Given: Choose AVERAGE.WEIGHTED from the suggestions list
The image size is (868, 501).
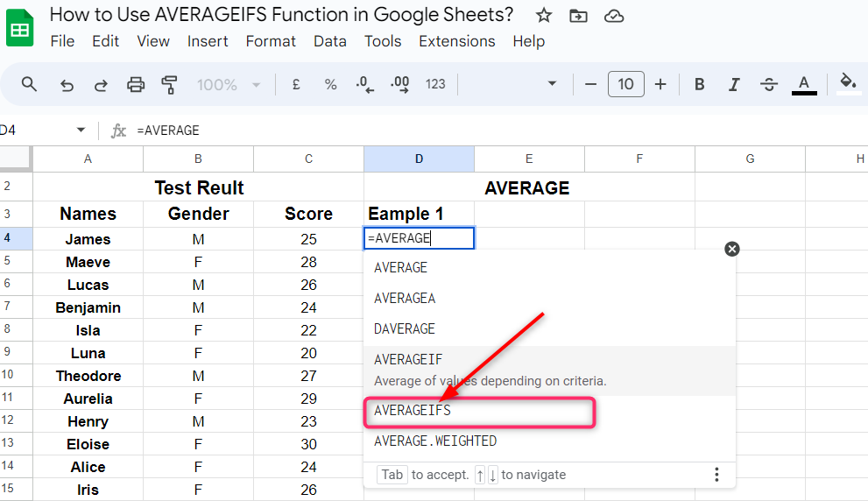Looking at the screenshot, I should [x=550, y=441].
